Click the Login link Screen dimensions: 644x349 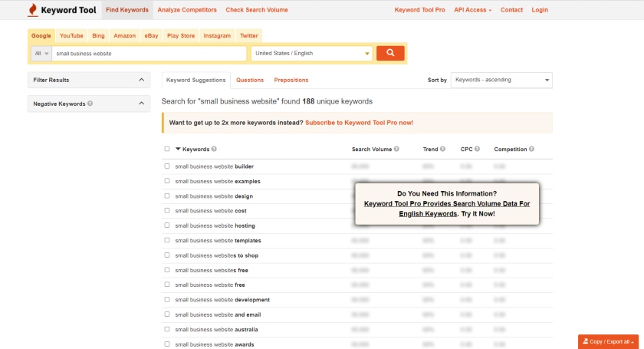pos(540,10)
